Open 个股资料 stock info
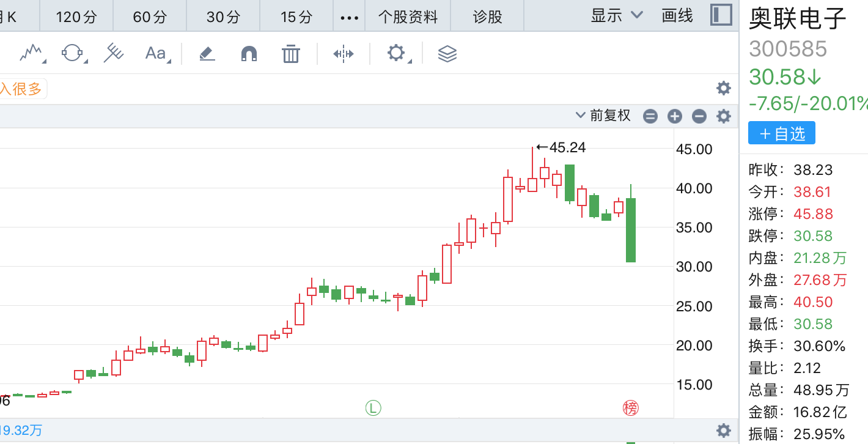The width and height of the screenshot is (868, 444). (x=408, y=17)
